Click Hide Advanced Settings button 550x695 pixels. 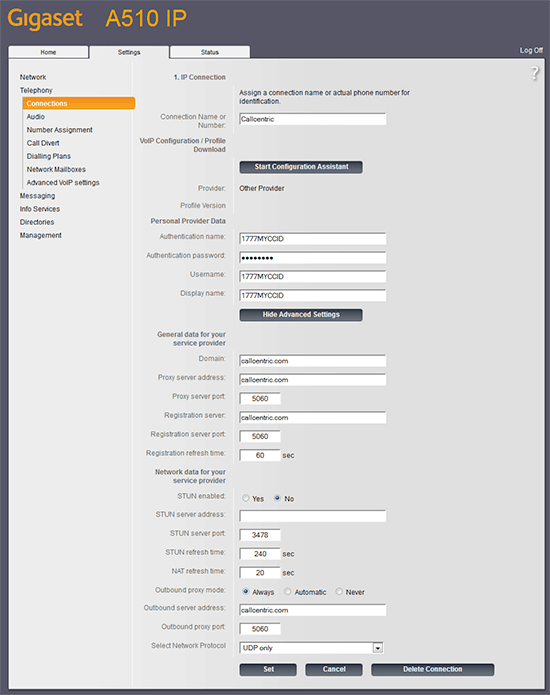pos(301,315)
